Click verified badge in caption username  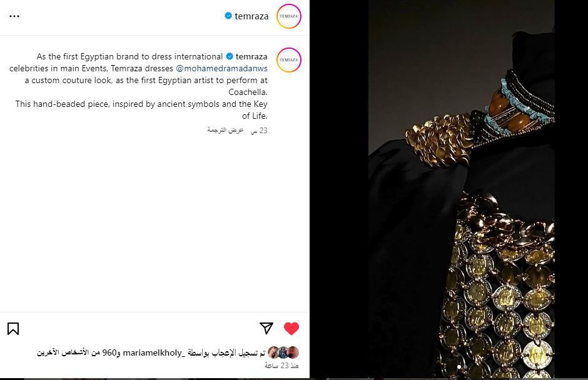pos(230,56)
